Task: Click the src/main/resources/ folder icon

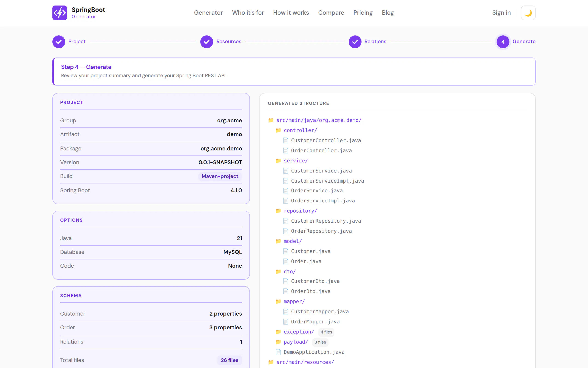Action: tap(271, 362)
